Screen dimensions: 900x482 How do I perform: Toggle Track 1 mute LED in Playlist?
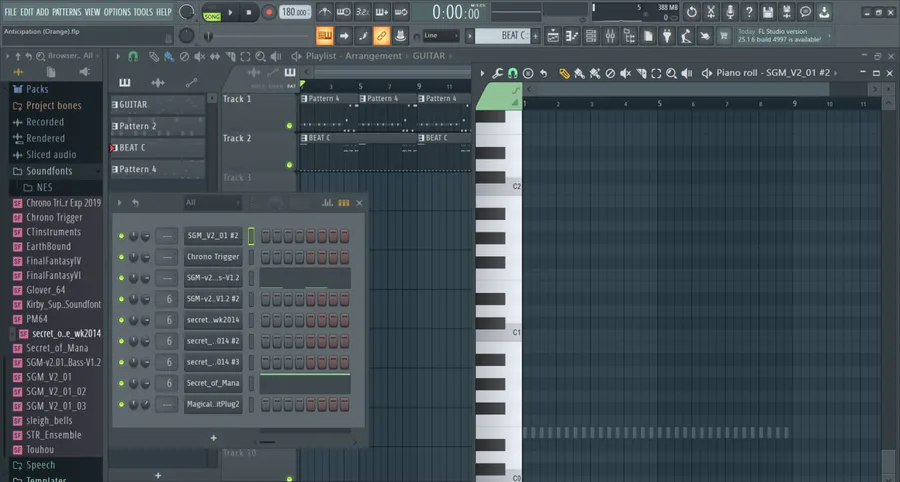(289, 126)
